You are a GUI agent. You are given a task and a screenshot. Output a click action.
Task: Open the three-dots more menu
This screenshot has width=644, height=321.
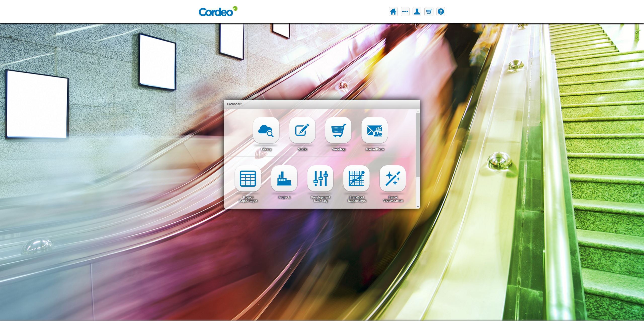click(x=405, y=12)
